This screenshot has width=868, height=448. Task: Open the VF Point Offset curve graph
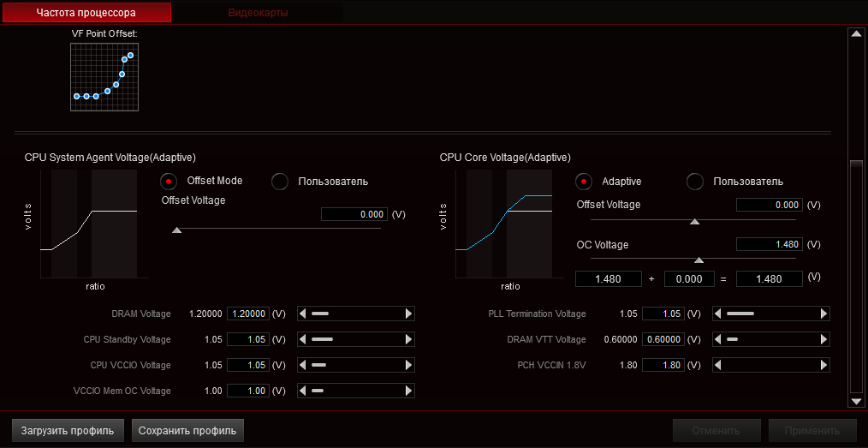tap(104, 76)
